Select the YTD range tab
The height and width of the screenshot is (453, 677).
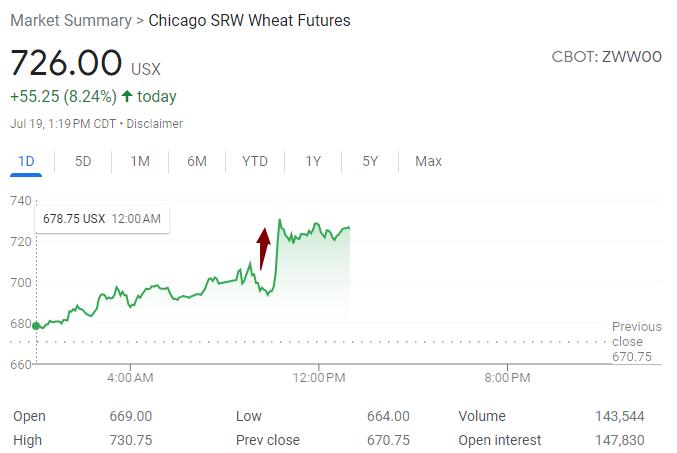pyautogui.click(x=255, y=162)
